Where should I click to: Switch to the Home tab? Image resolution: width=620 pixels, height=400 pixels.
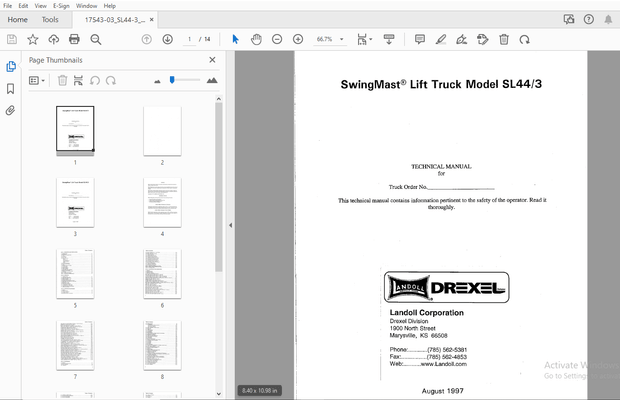pos(17,20)
